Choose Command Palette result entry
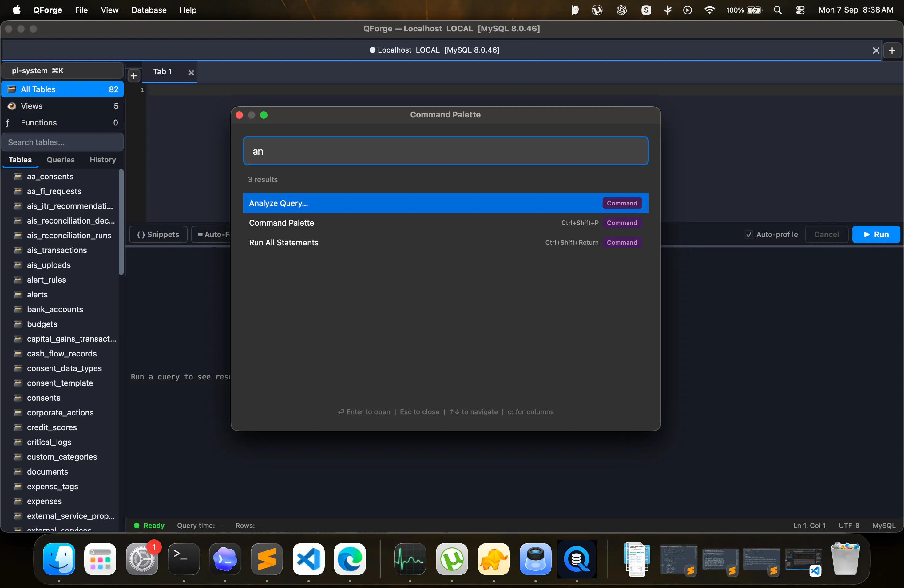The height and width of the screenshot is (588, 904). pos(446,223)
